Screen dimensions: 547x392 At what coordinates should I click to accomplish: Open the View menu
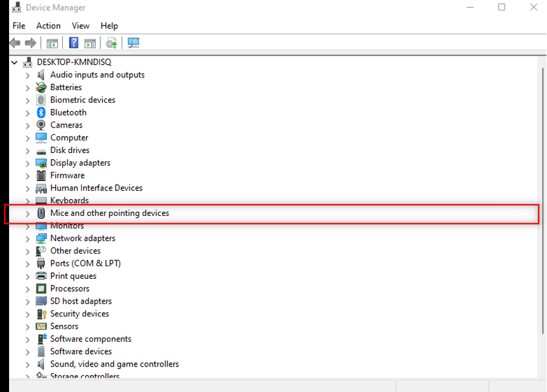pos(80,26)
